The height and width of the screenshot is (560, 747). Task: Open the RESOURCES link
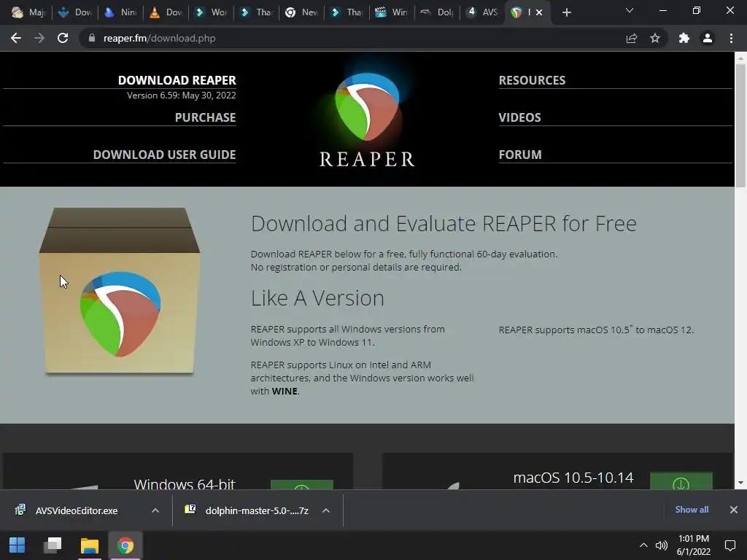pyautogui.click(x=532, y=80)
